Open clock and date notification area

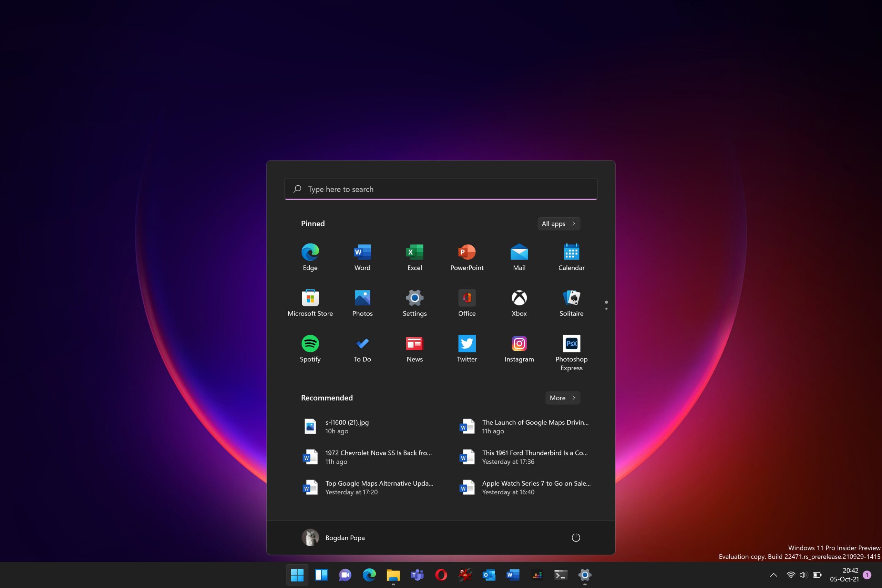(844, 575)
